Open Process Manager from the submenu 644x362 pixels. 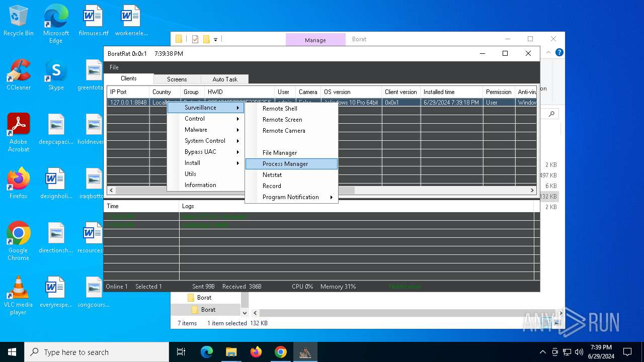pyautogui.click(x=291, y=164)
